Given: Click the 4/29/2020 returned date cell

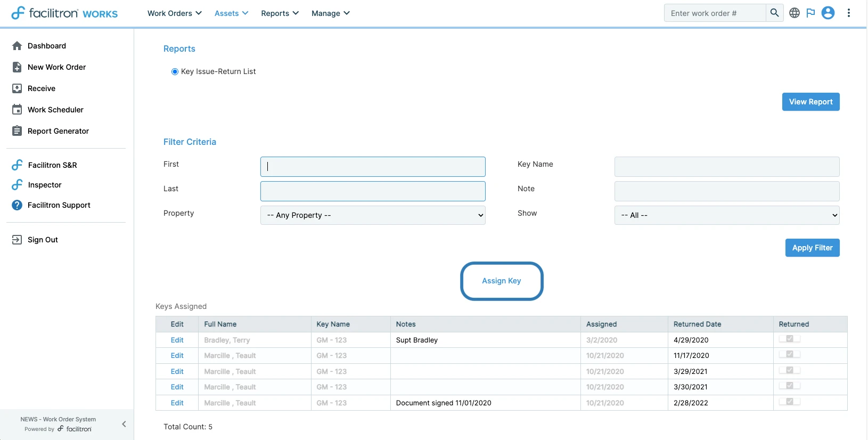Looking at the screenshot, I should [x=720, y=340].
